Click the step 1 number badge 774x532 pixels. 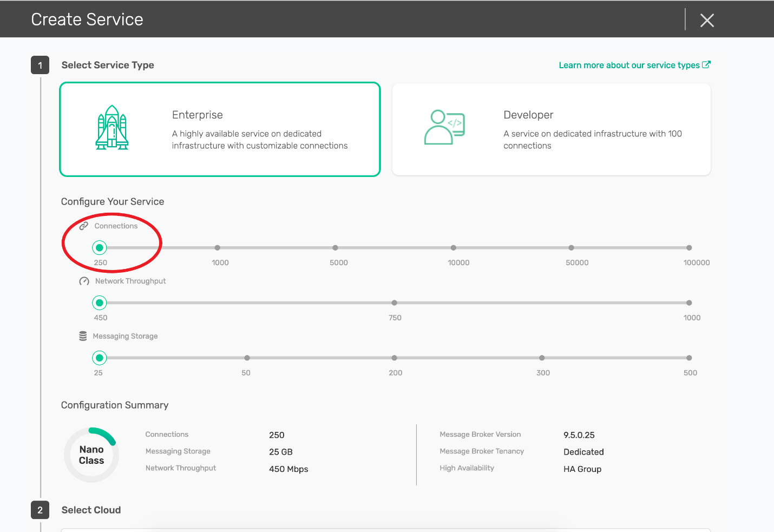pos(40,65)
